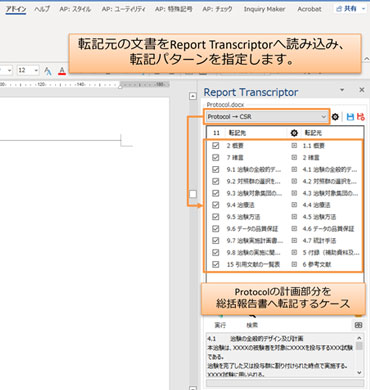The width and height of the screenshot is (370, 390).
Task: Click the red font color A icon
Action: pos(62,71)
